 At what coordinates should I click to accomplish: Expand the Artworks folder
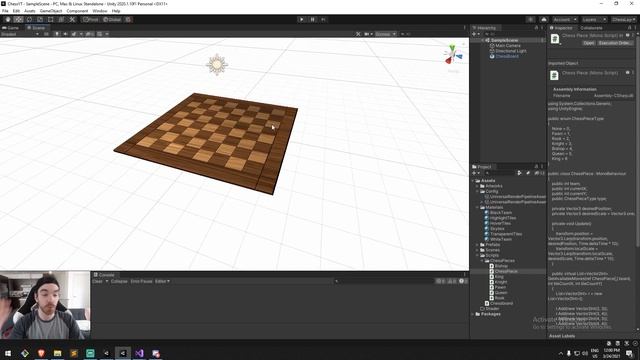[478, 186]
